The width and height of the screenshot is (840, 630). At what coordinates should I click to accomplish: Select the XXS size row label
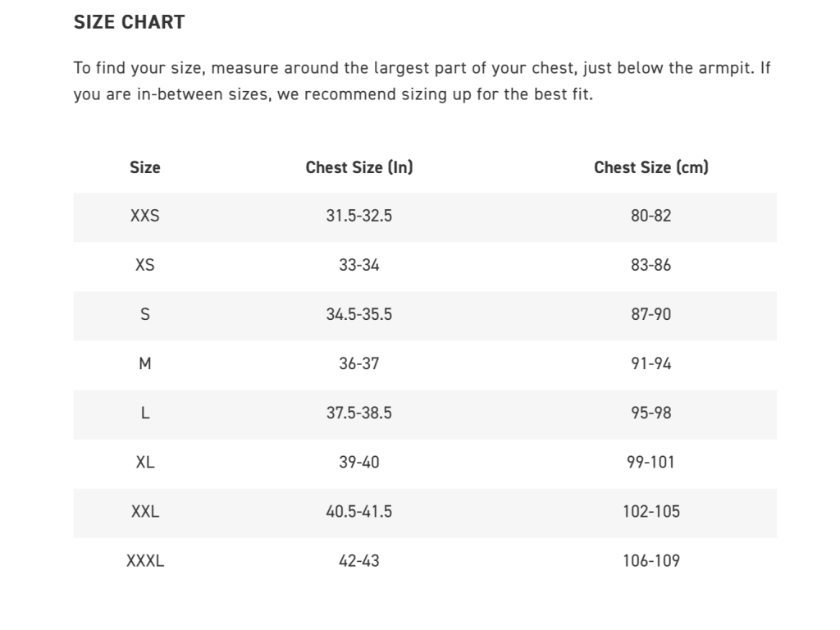point(145,217)
